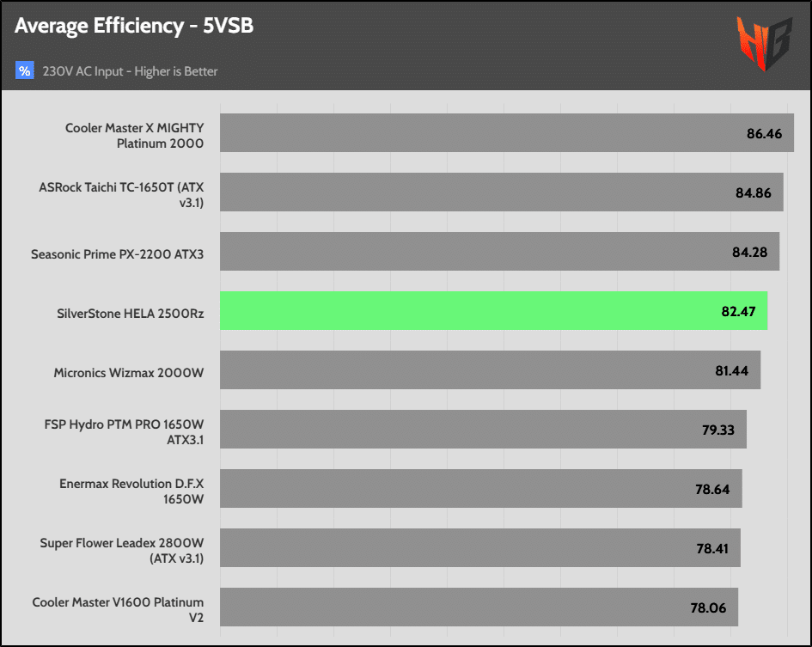This screenshot has height=647, width=812.
Task: Click the Average Efficiency - 5VSB title
Action: (134, 27)
